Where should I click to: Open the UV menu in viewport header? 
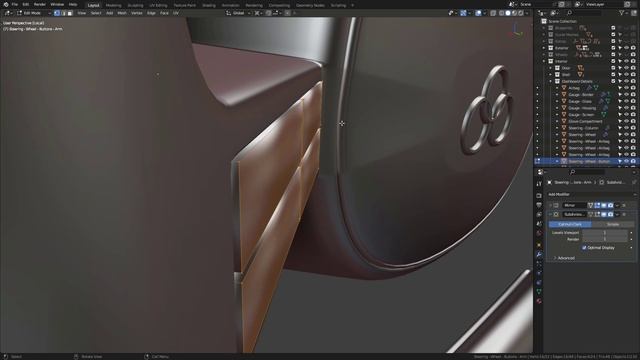click(x=176, y=13)
